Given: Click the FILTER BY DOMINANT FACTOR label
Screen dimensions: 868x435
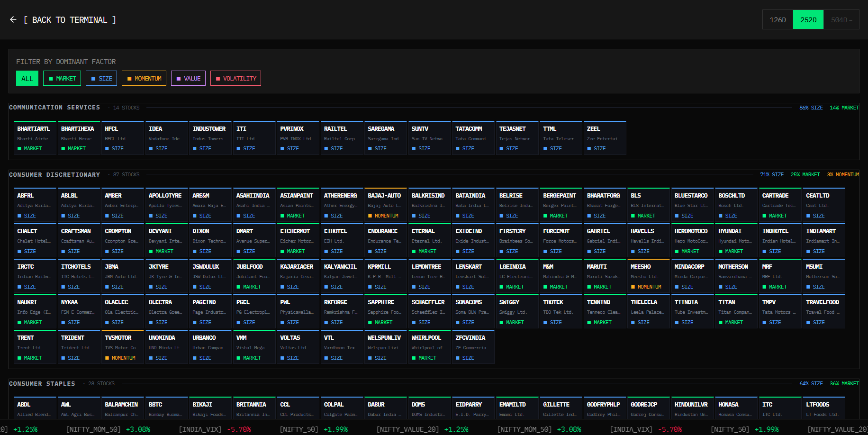Looking at the screenshot, I should (x=66, y=62).
